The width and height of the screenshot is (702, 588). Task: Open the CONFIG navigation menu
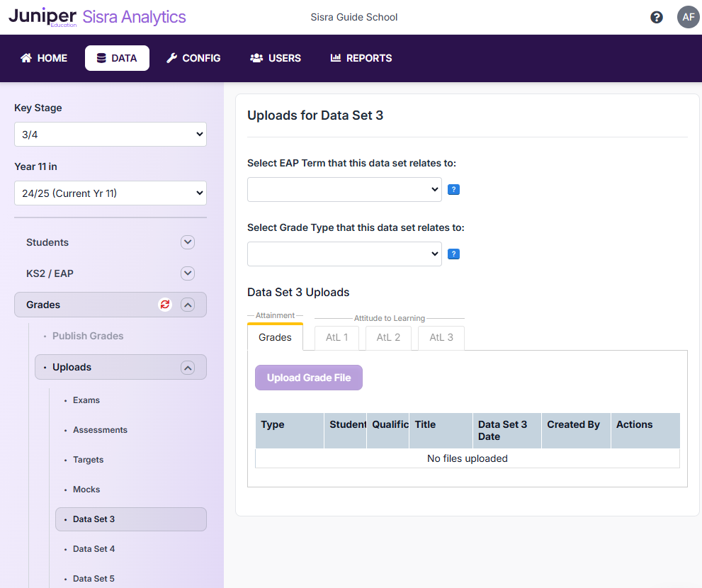193,58
